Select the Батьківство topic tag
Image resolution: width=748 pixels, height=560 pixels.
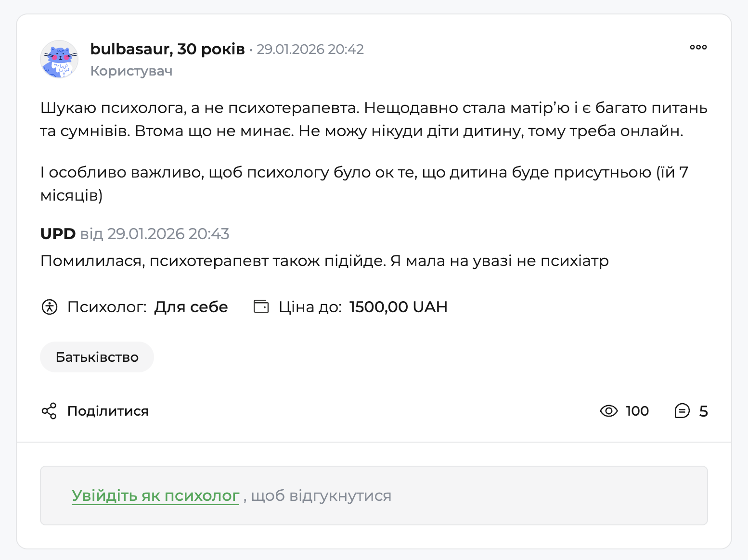97,356
